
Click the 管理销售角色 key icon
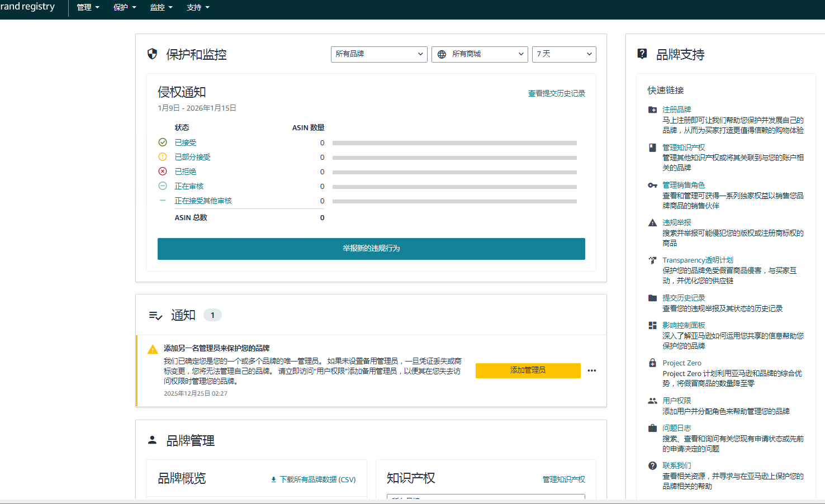point(652,185)
